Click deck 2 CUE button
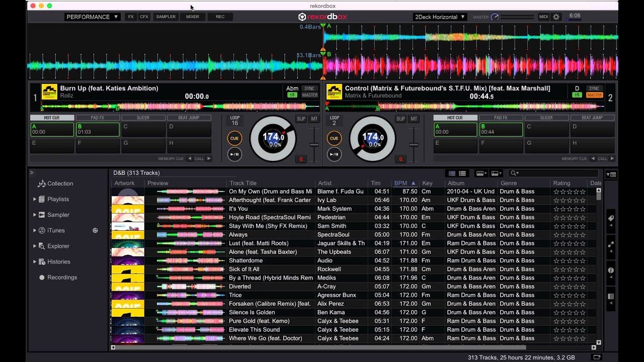 click(334, 138)
